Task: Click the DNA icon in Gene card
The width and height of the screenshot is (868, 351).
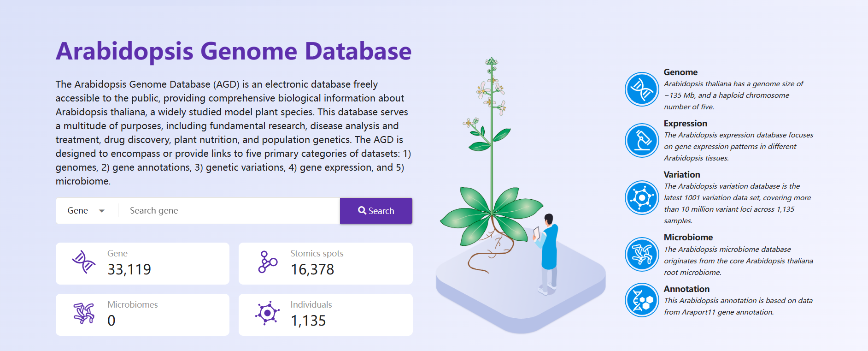Action: pos(84,262)
